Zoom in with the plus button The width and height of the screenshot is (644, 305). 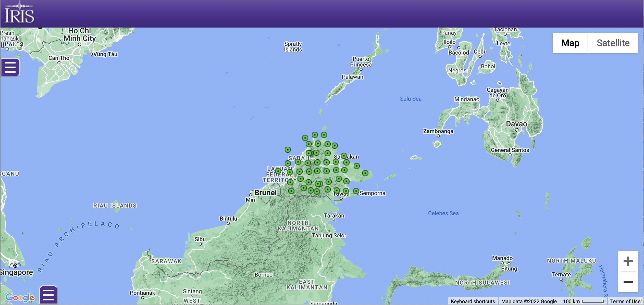(x=628, y=261)
